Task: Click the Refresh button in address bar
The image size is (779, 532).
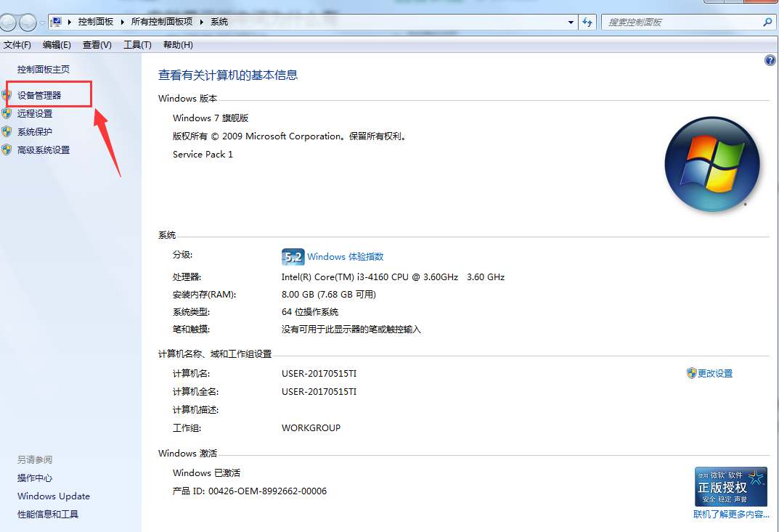Action: coord(587,22)
